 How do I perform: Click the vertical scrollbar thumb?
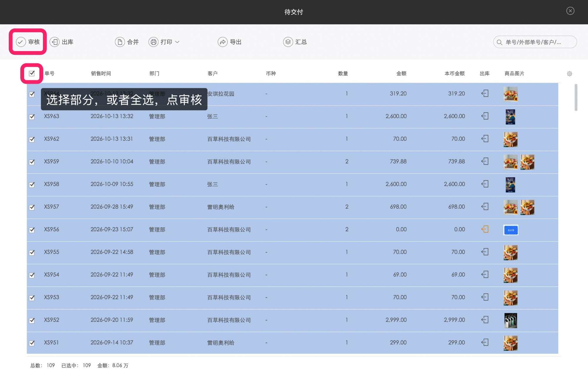pyautogui.click(x=576, y=98)
